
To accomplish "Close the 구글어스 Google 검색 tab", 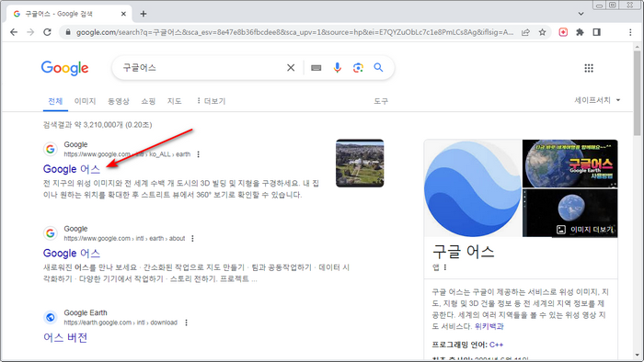I will (x=123, y=14).
